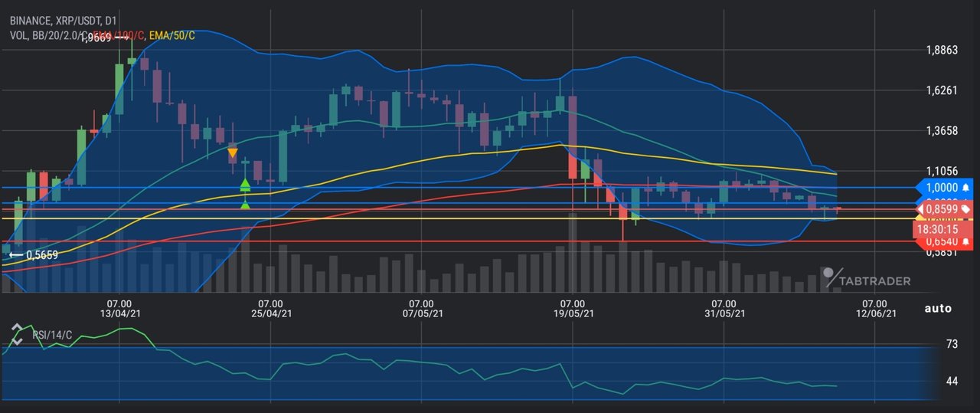Click the 0,5659 low price marker
980x413 pixels.
34,255
